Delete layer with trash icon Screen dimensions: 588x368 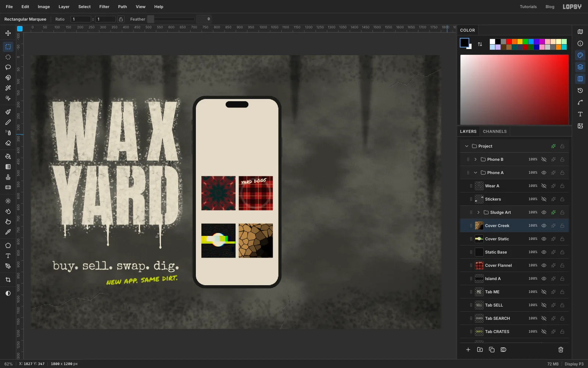coord(561,350)
